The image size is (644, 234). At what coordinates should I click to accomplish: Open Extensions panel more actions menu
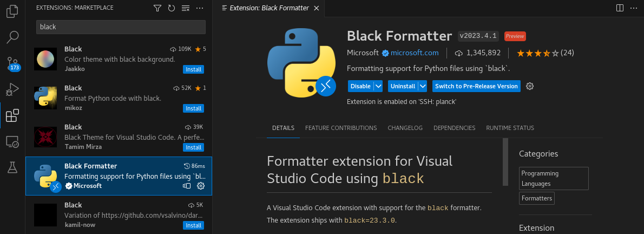(200, 8)
